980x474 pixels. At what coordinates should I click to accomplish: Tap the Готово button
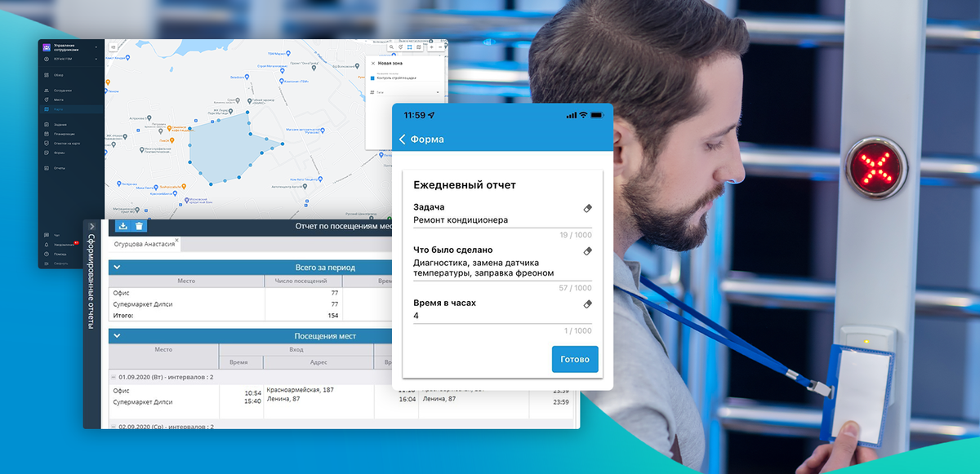(x=575, y=360)
